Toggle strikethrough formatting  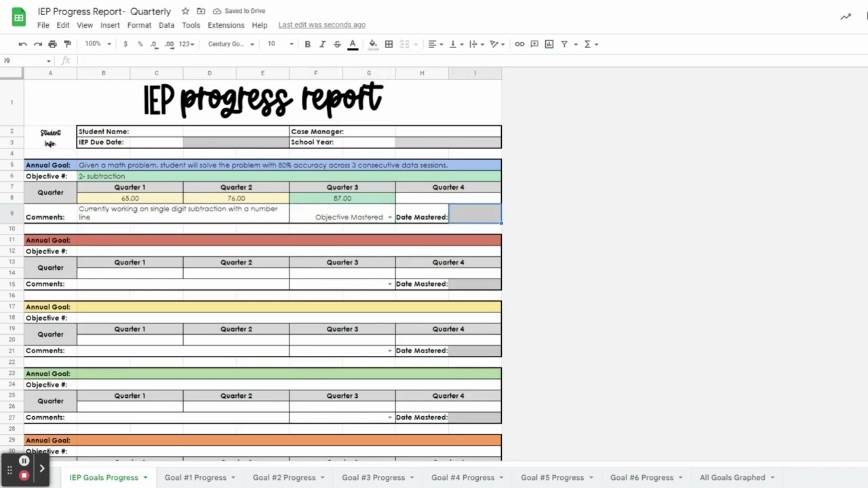coord(337,44)
